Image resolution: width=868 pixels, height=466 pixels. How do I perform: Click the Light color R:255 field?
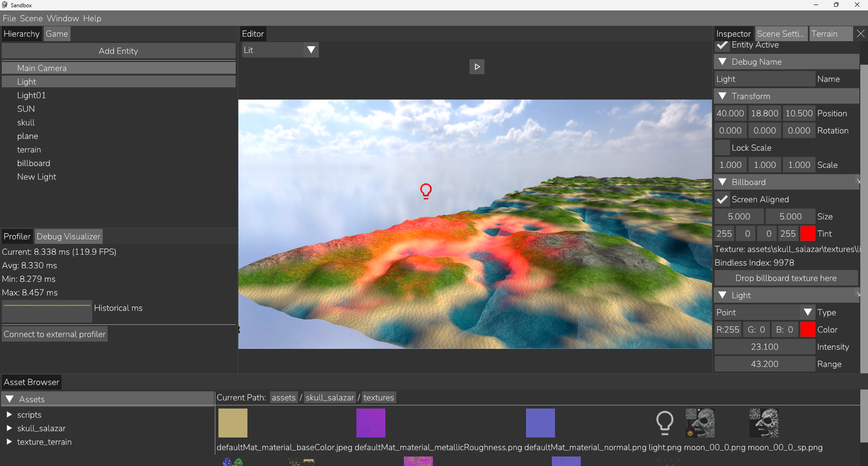[x=728, y=330]
